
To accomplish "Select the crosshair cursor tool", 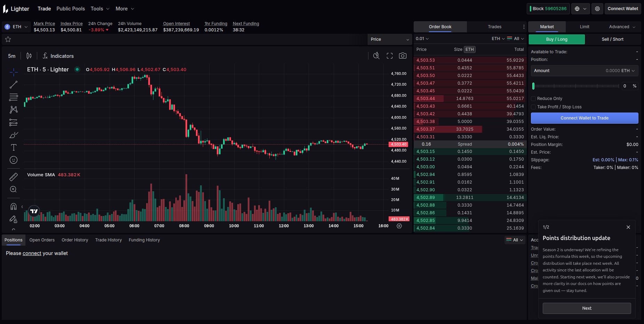I will pos(14,72).
